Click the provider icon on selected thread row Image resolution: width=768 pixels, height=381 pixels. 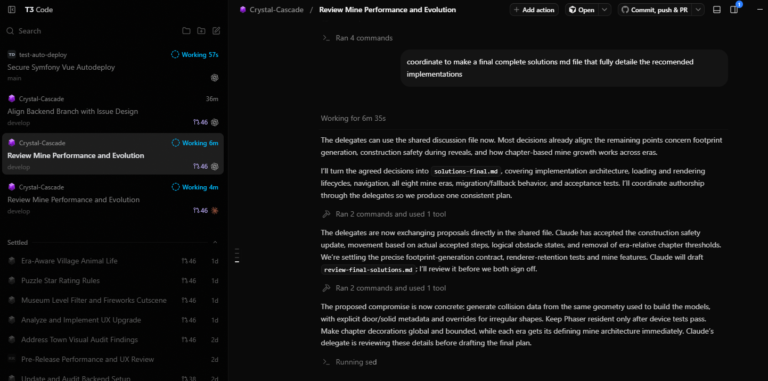coord(215,167)
